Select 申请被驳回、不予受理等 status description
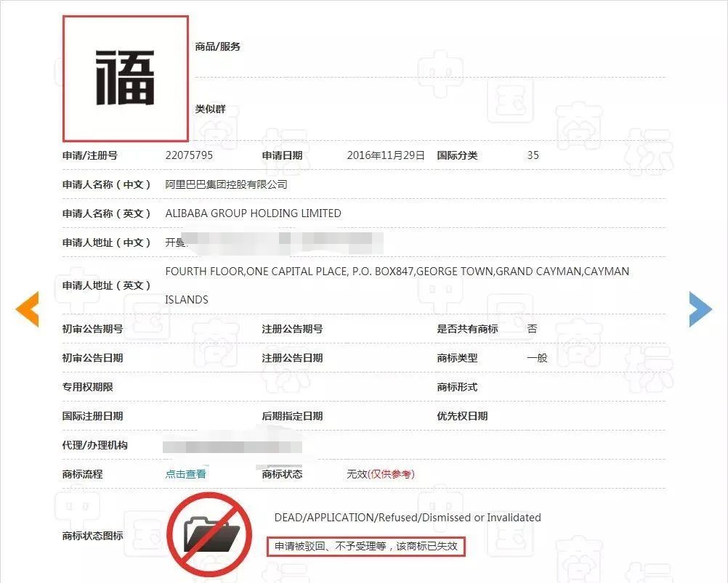This screenshot has height=583, width=728. (366, 547)
